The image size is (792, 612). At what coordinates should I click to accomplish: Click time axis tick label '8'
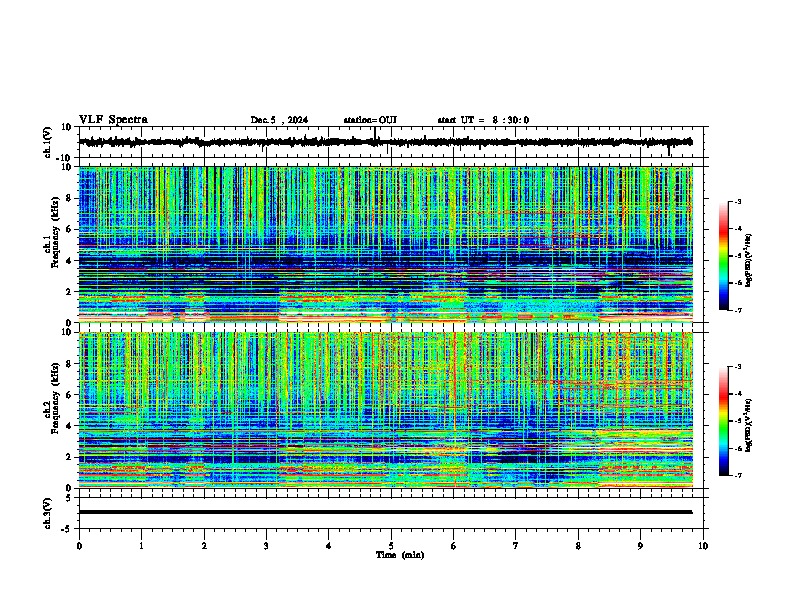(x=578, y=546)
